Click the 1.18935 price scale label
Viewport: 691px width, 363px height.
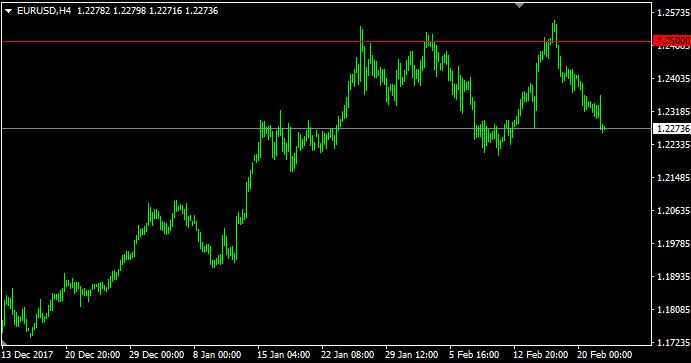point(673,277)
